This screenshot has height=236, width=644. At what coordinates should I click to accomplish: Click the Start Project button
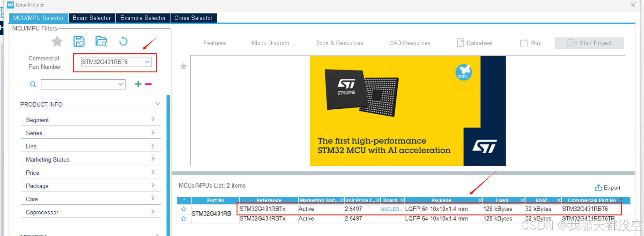click(x=589, y=43)
